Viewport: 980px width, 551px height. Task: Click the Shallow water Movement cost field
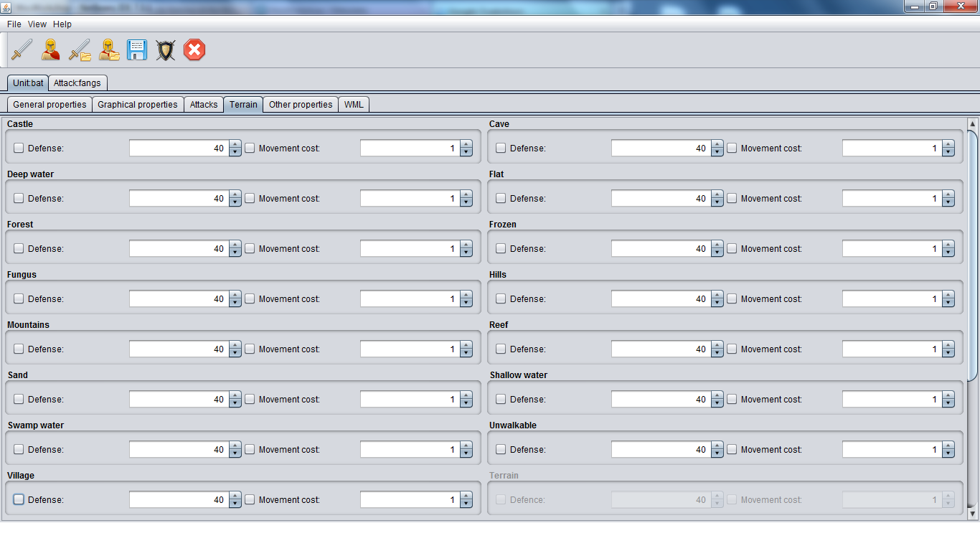(892, 400)
